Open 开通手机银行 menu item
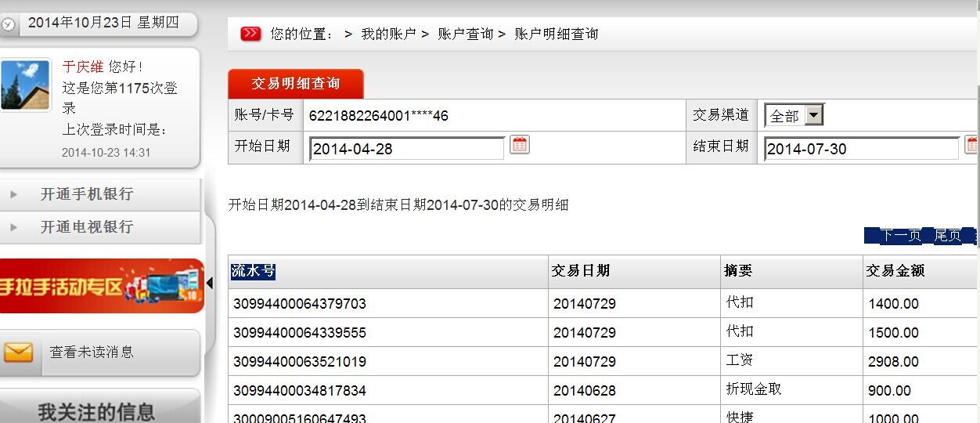This screenshot has height=423, width=980. click(87, 194)
